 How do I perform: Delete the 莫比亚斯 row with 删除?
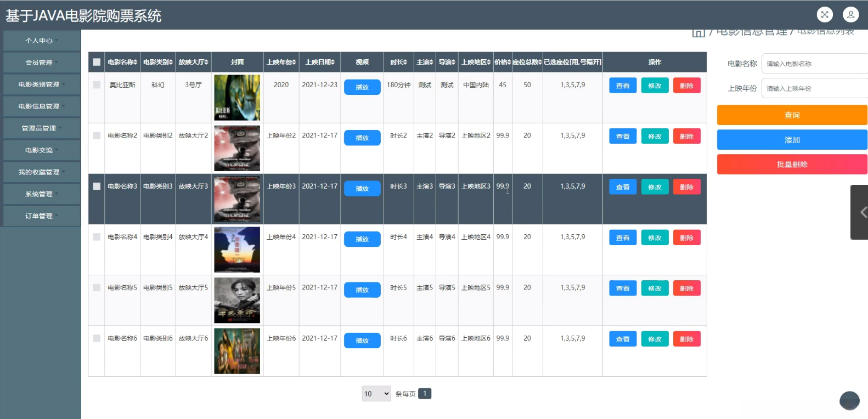point(687,86)
